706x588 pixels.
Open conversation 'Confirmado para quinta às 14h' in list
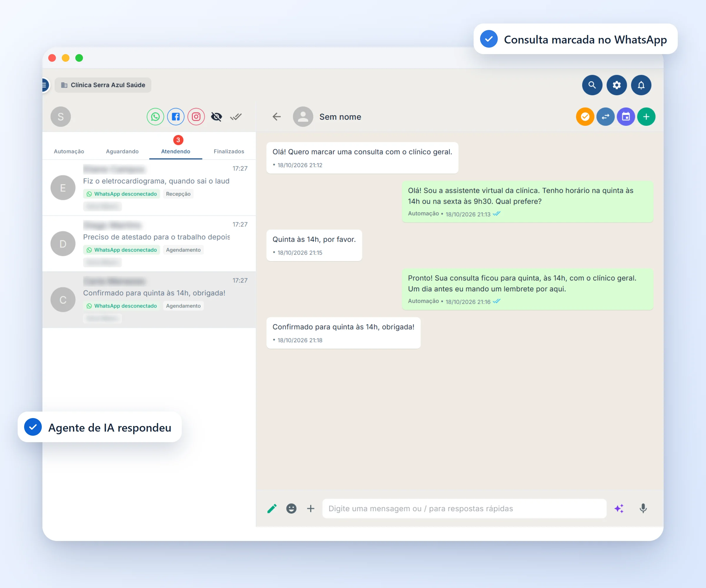[149, 300]
